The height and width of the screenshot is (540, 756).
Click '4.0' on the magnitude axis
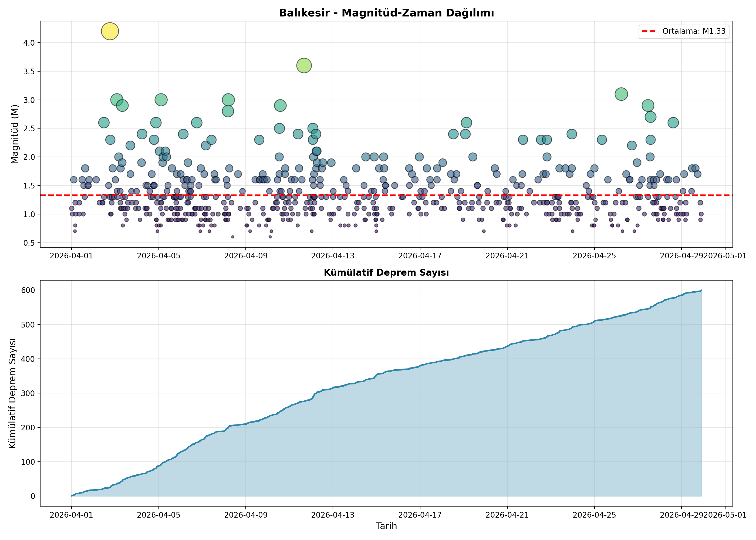click(x=29, y=43)
